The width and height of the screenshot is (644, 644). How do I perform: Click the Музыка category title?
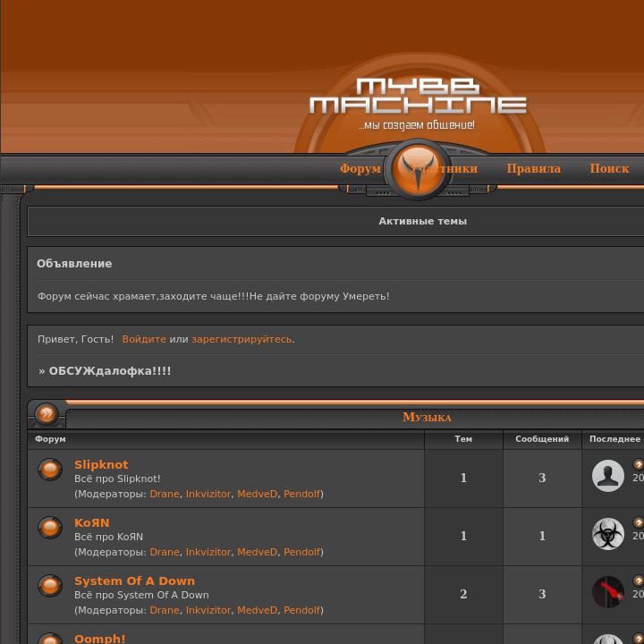pyautogui.click(x=427, y=417)
